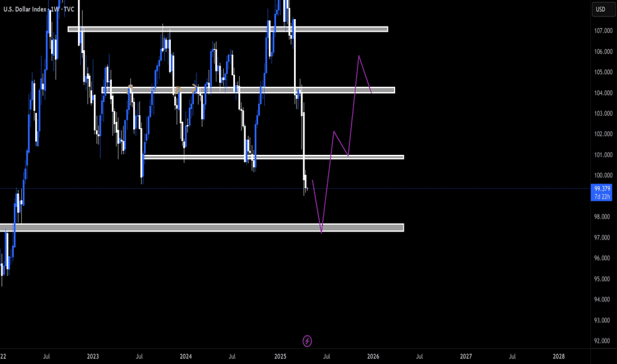The height and width of the screenshot is (364, 617).
Task: Click the 97.000 price axis label
Action: 603,238
